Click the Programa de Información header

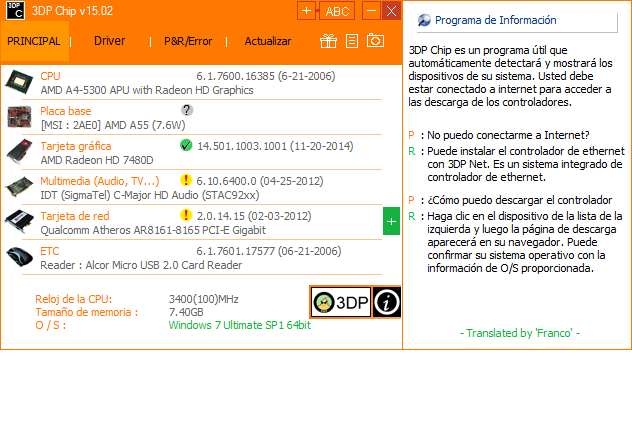[495, 20]
